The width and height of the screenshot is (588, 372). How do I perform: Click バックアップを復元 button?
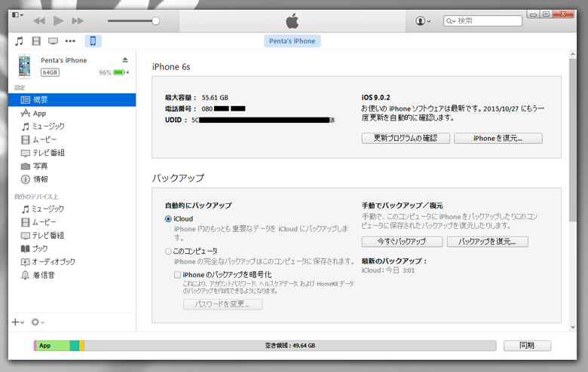tap(488, 242)
